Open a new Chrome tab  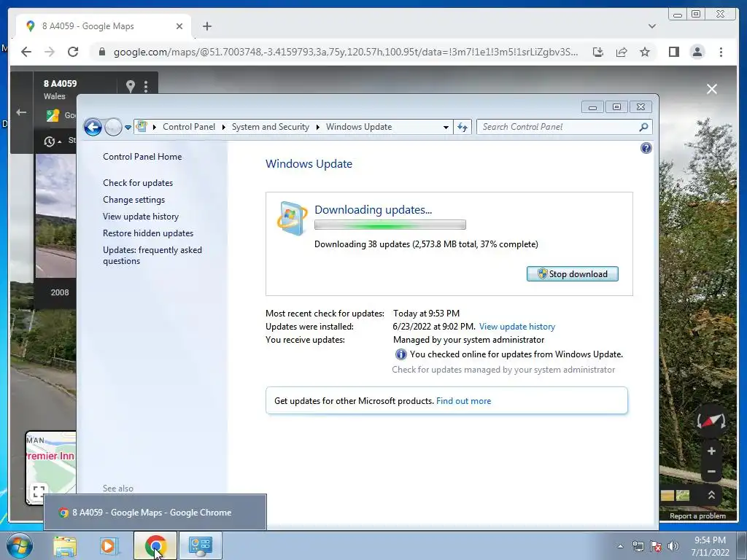(x=206, y=26)
